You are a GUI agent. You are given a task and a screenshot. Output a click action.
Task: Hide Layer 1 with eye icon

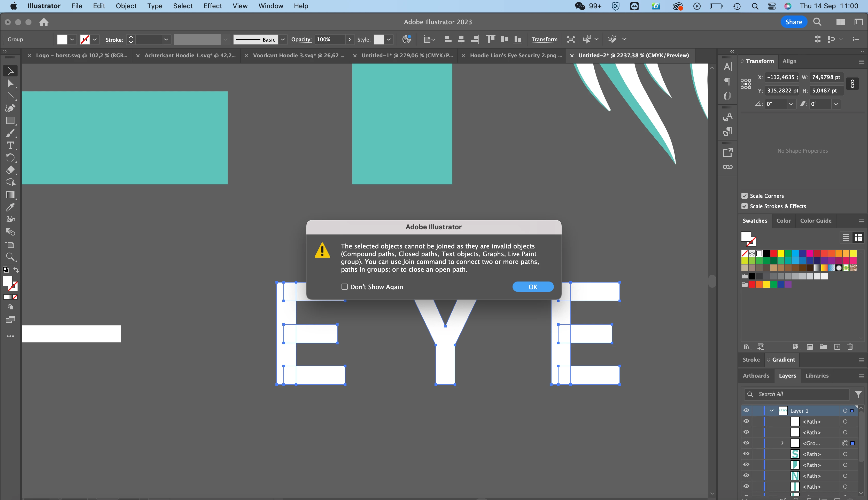[746, 410]
